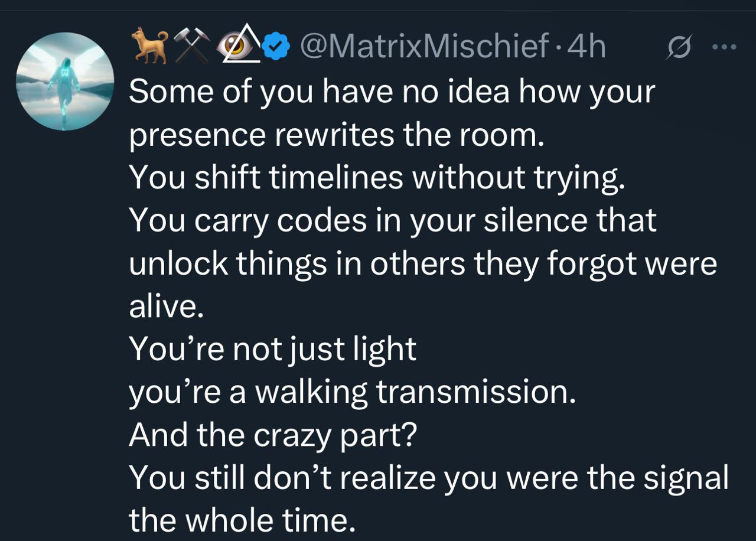
Task: Click the single word "alive."
Action: pyautogui.click(x=166, y=307)
